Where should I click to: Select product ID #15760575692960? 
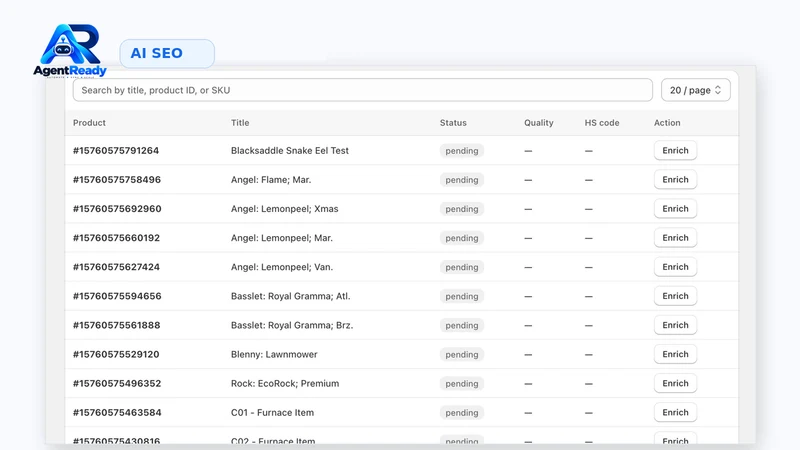pyautogui.click(x=117, y=209)
